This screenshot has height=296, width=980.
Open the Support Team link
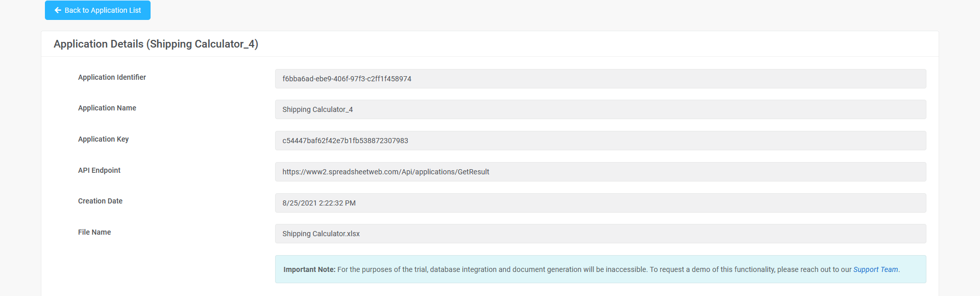tap(875, 269)
